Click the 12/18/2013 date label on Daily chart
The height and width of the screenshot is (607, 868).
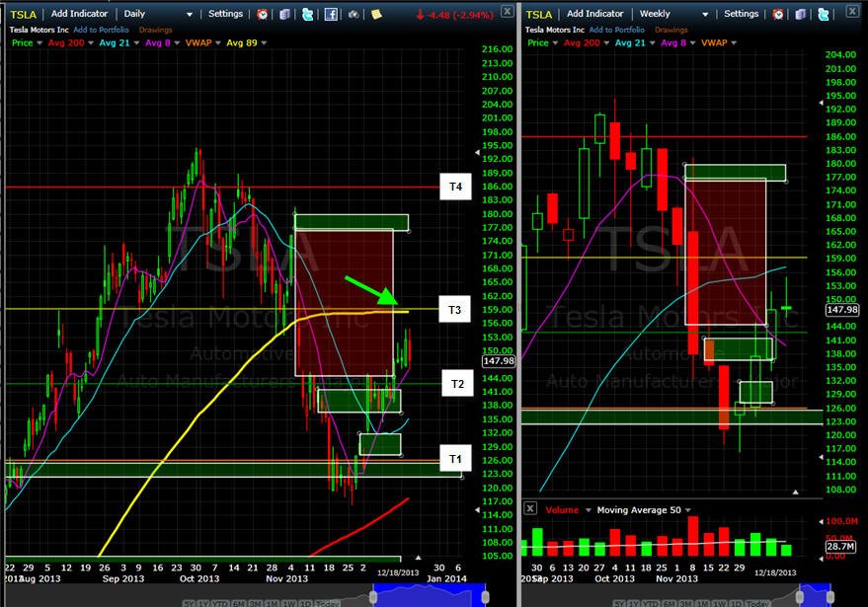(398, 572)
